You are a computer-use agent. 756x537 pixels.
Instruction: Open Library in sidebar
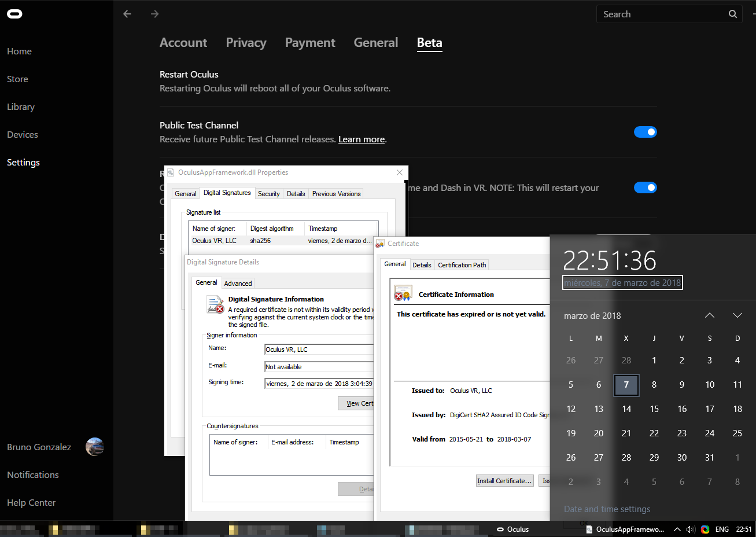pyautogui.click(x=21, y=107)
